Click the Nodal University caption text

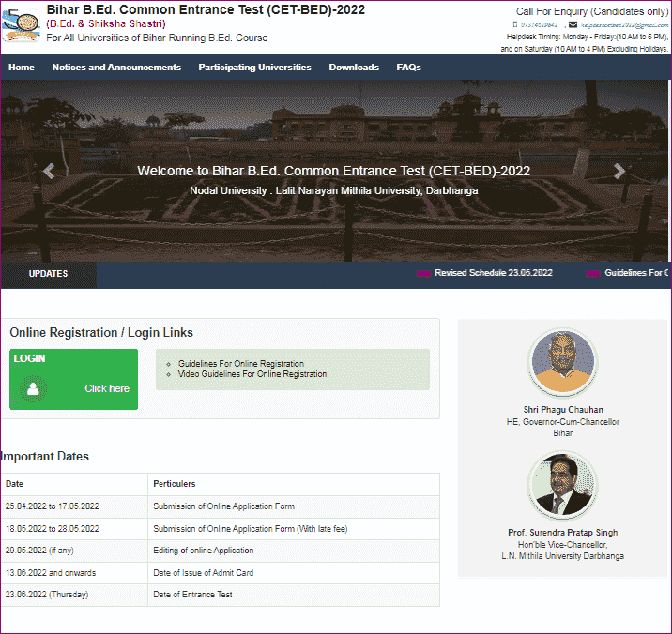334,190
